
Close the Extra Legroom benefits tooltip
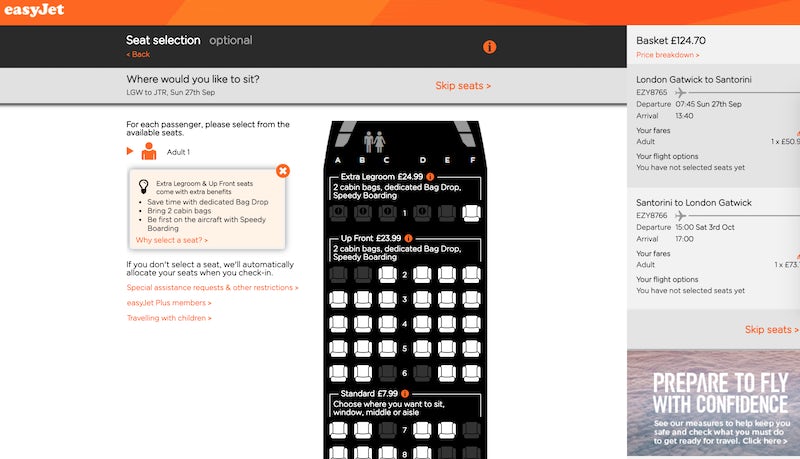(283, 171)
